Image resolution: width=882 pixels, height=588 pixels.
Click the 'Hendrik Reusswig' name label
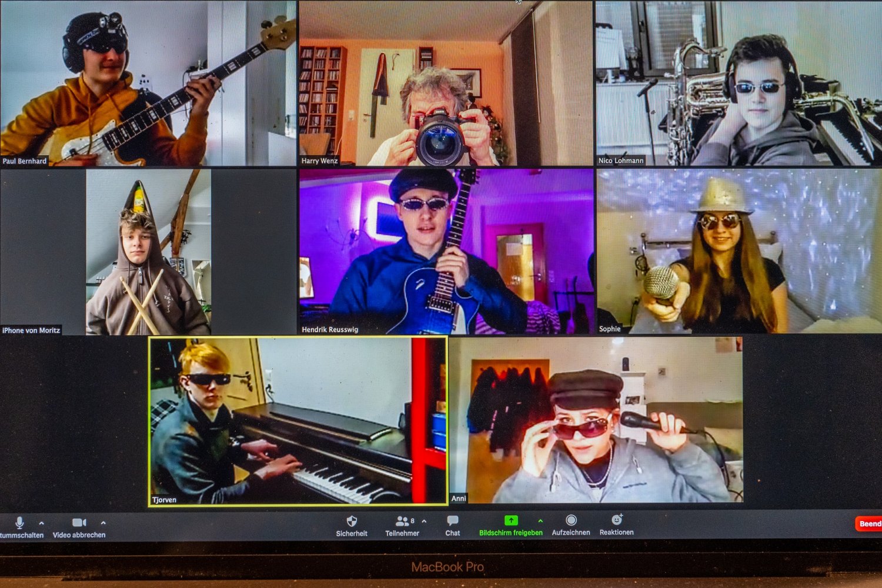pos(330,330)
